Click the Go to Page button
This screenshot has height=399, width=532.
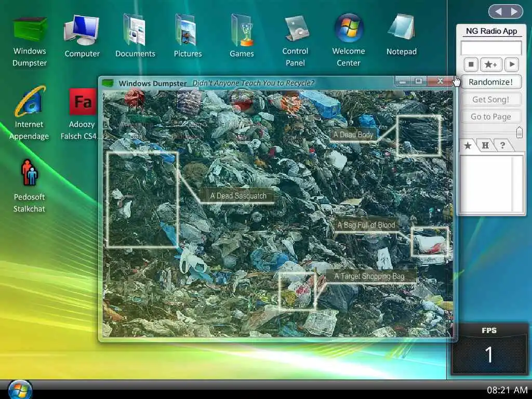click(x=490, y=117)
